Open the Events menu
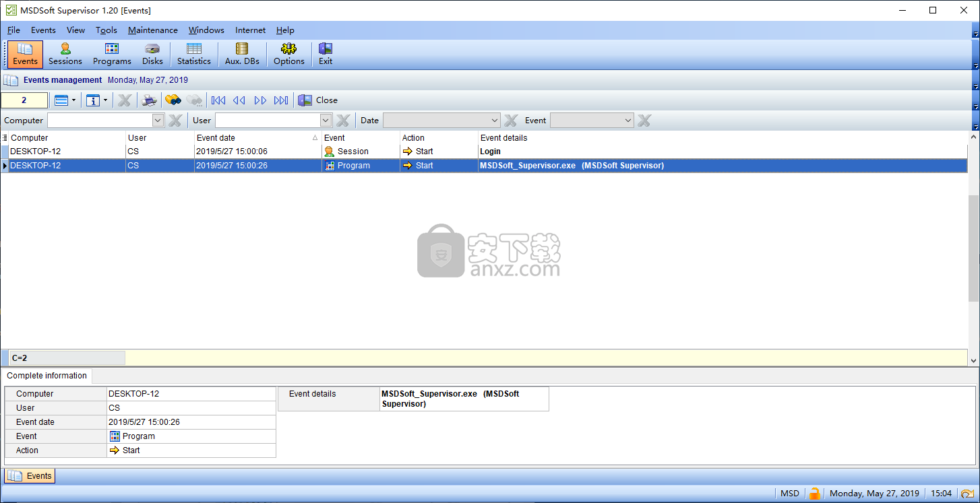The image size is (980, 503). click(x=43, y=30)
